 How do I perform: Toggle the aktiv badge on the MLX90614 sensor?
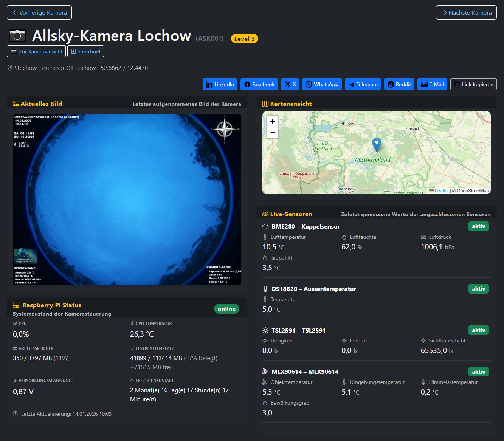pos(478,371)
